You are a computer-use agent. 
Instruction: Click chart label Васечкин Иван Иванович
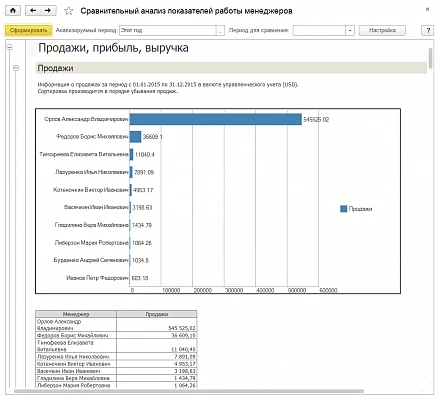point(96,207)
